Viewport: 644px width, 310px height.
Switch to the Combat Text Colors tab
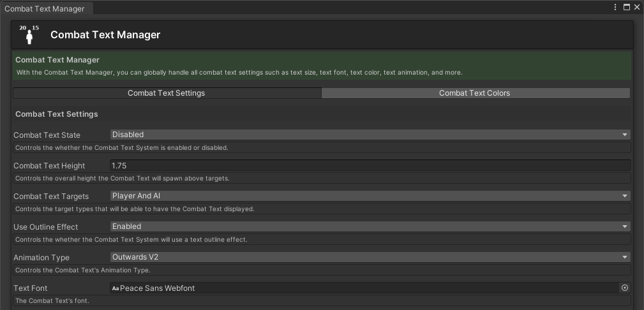[x=475, y=93]
